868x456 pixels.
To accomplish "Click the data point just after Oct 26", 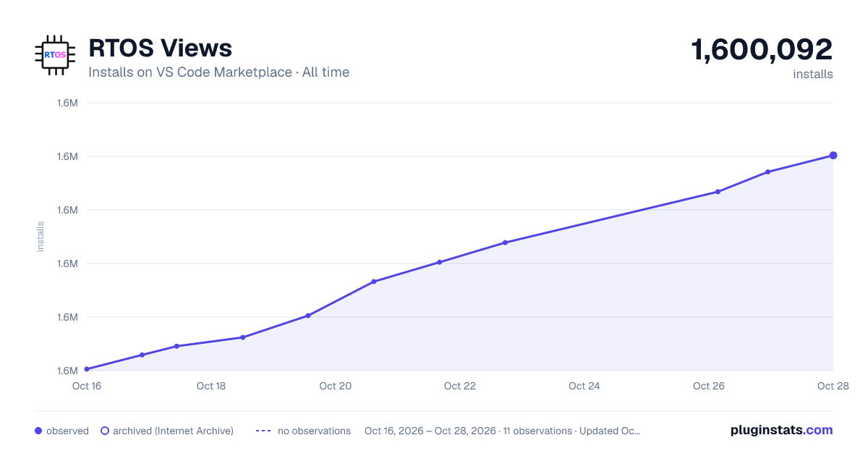I will 718,192.
